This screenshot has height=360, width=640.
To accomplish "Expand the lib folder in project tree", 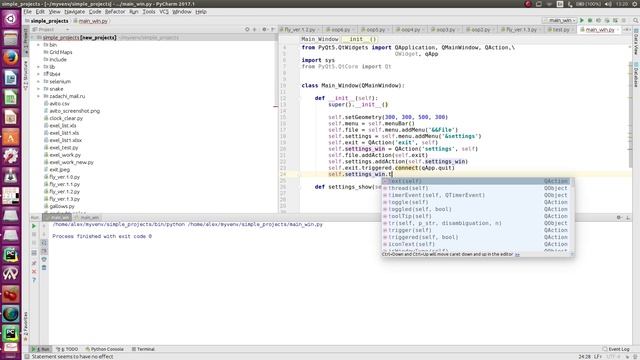I will click(x=39, y=67).
